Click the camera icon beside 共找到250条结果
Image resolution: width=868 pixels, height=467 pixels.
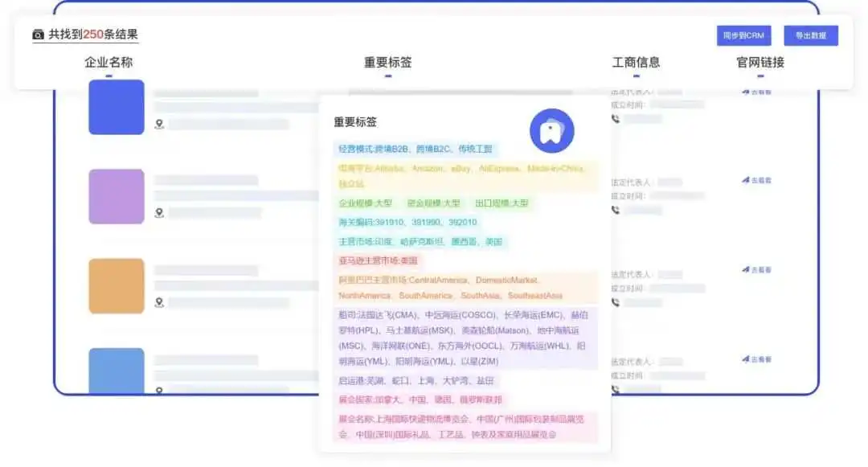coord(38,35)
